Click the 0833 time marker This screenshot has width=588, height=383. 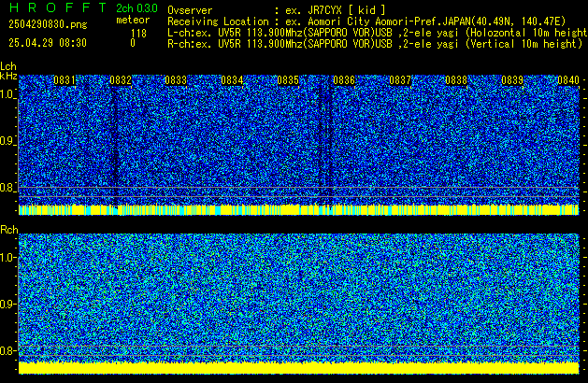click(176, 80)
